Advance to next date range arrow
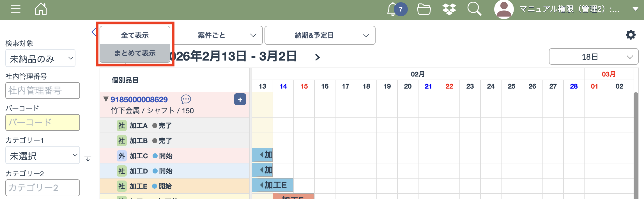 click(x=317, y=57)
